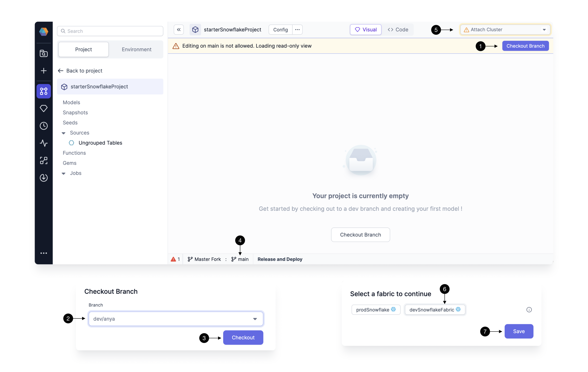Click Save in the fabric dialog
This screenshot has width=588, height=372.
pyautogui.click(x=519, y=331)
